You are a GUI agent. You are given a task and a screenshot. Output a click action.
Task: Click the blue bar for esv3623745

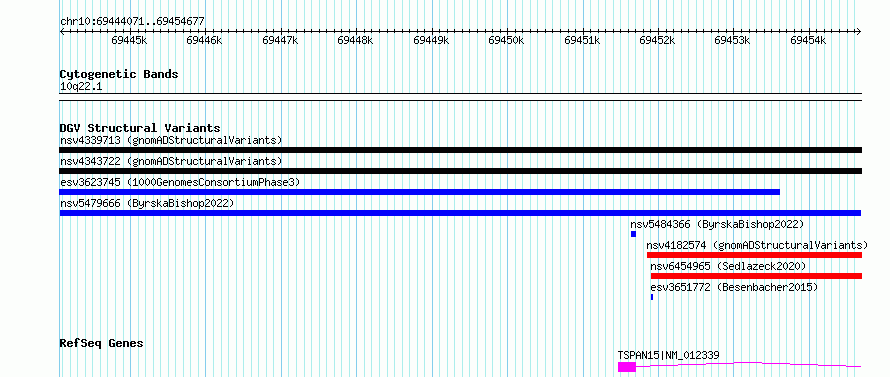(x=419, y=192)
